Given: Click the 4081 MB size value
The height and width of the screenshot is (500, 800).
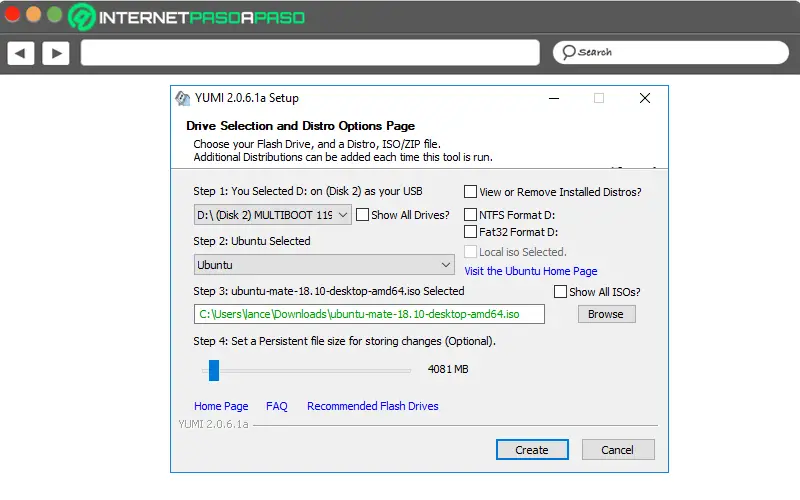Looking at the screenshot, I should coord(448,369).
